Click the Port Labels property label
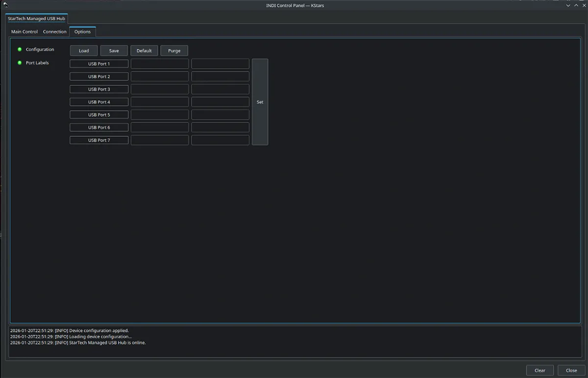 point(37,63)
